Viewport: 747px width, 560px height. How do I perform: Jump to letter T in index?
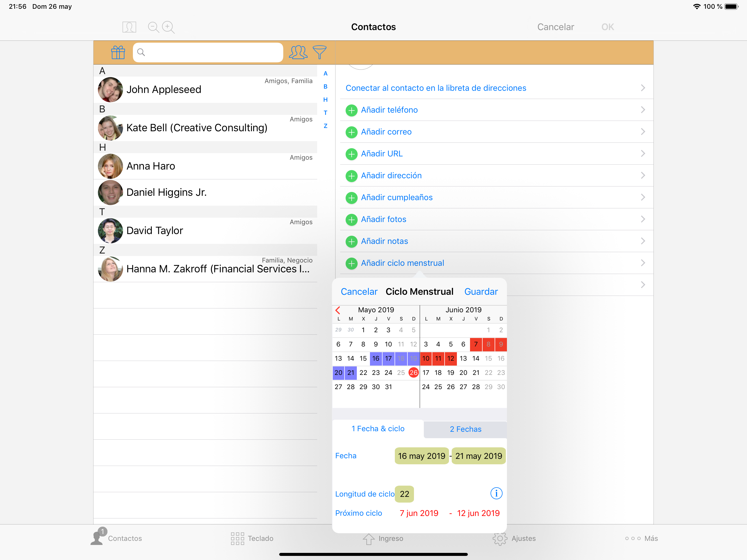click(x=325, y=113)
